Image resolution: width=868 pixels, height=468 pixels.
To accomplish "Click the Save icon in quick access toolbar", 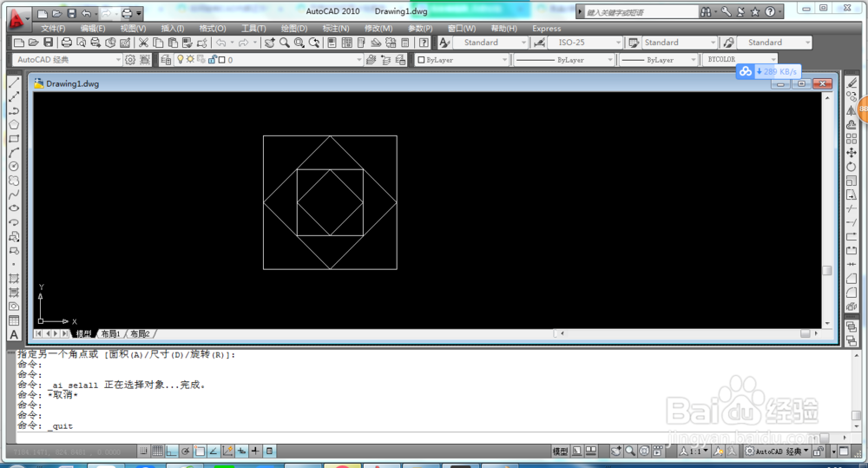I will pyautogui.click(x=71, y=13).
